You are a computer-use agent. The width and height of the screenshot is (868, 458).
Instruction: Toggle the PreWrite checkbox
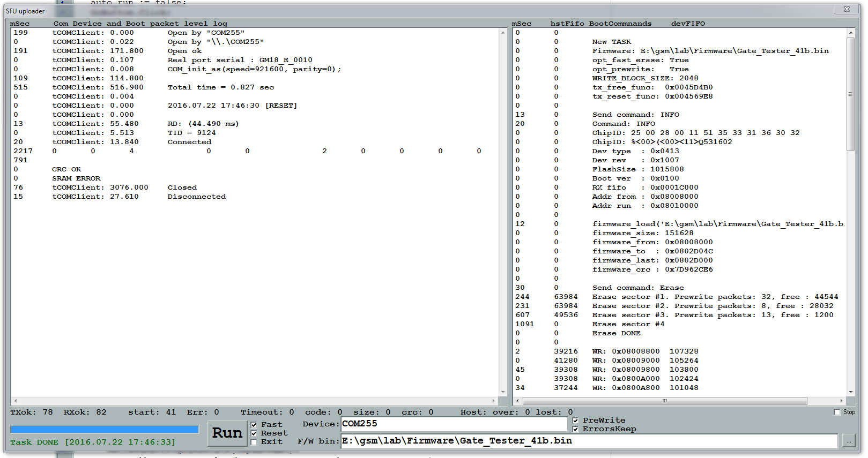tap(576, 421)
